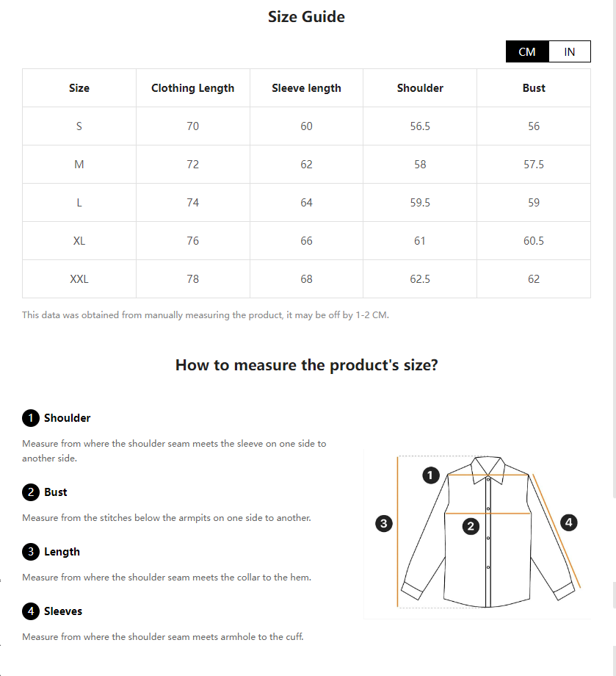616x676 pixels.
Task: Click the Sleeve length column header
Action: coord(306,88)
